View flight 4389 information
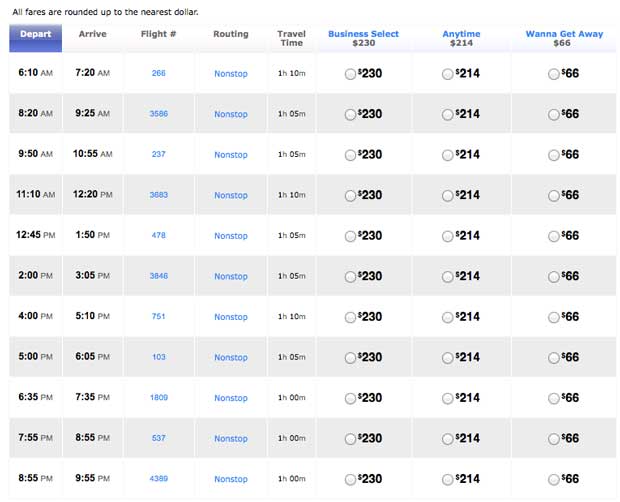The height and width of the screenshot is (502, 620). click(158, 479)
